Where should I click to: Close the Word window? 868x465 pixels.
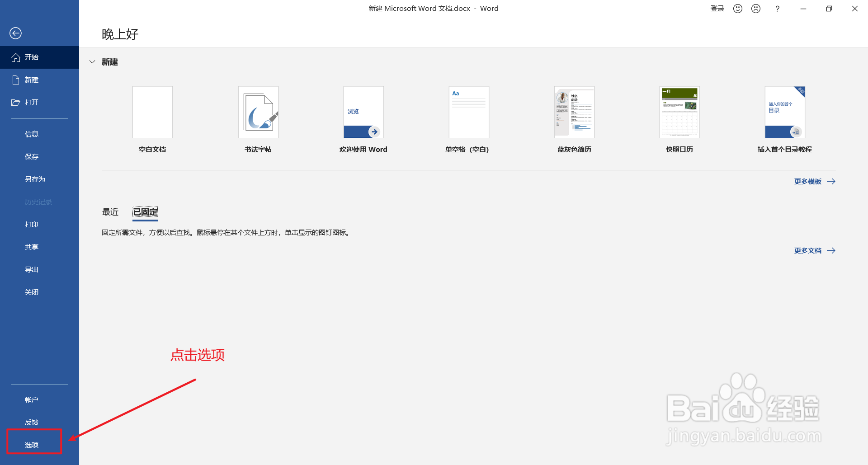click(855, 9)
